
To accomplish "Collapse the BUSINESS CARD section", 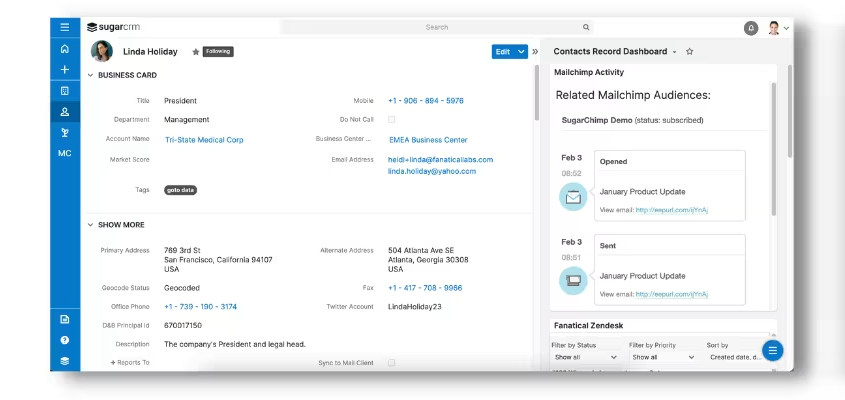I will (91, 75).
